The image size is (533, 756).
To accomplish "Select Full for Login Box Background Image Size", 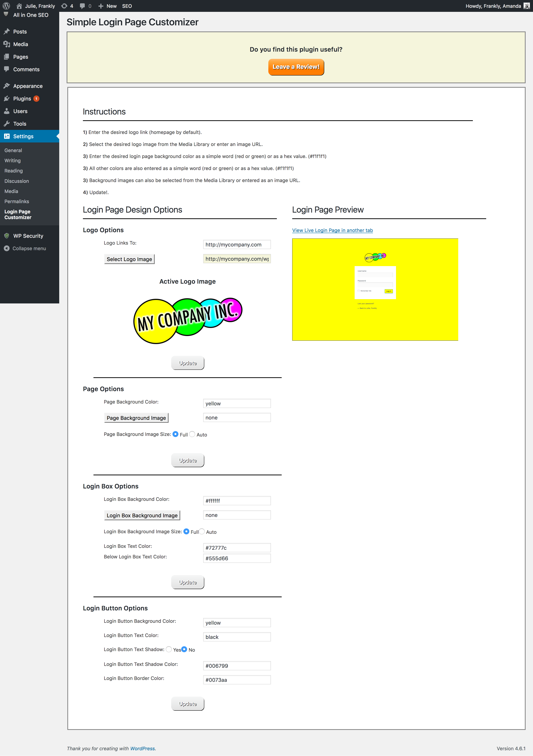I will click(x=186, y=531).
